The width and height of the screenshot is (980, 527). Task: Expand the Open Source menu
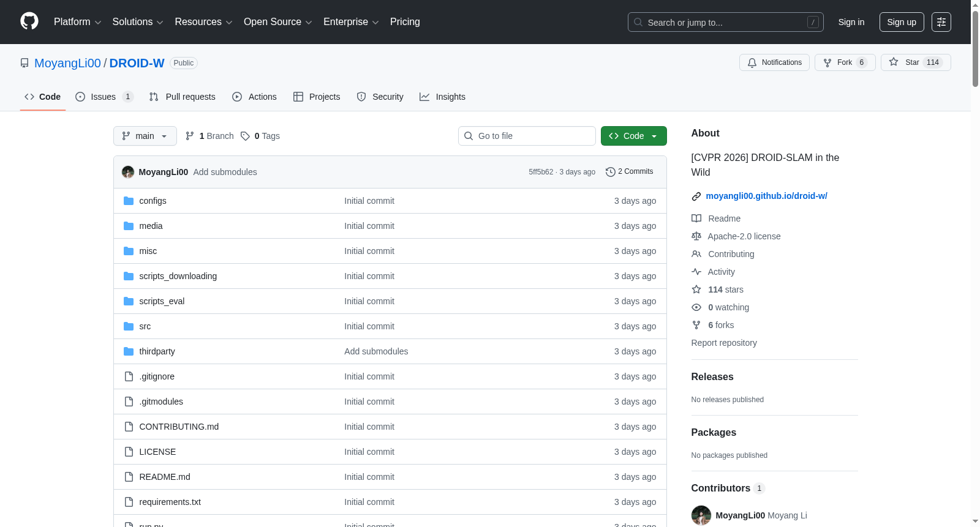click(x=278, y=22)
